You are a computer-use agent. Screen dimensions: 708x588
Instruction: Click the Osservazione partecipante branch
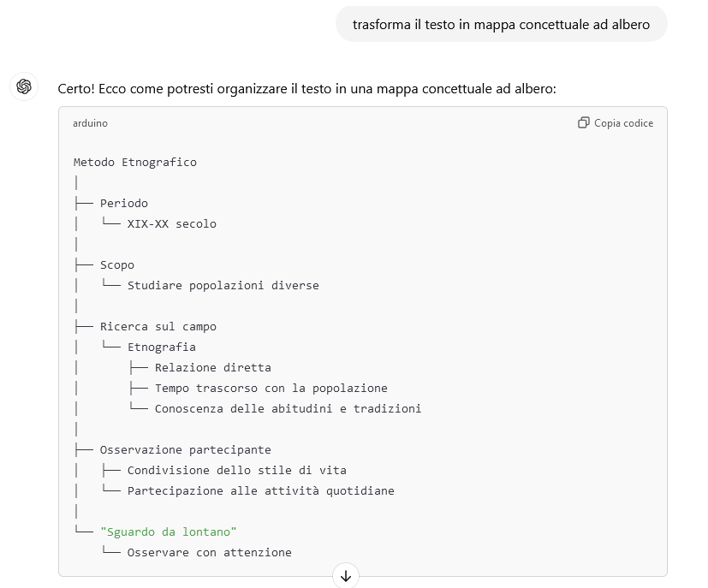[185, 450]
